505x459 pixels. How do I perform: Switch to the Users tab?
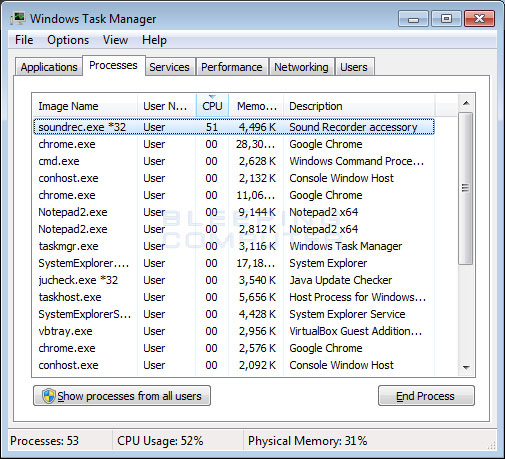tap(354, 67)
